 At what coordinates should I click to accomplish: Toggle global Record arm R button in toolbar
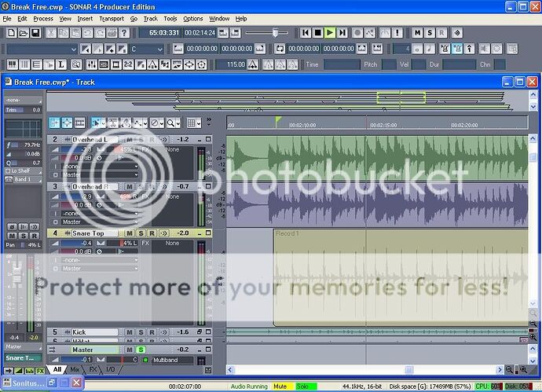coord(441,33)
